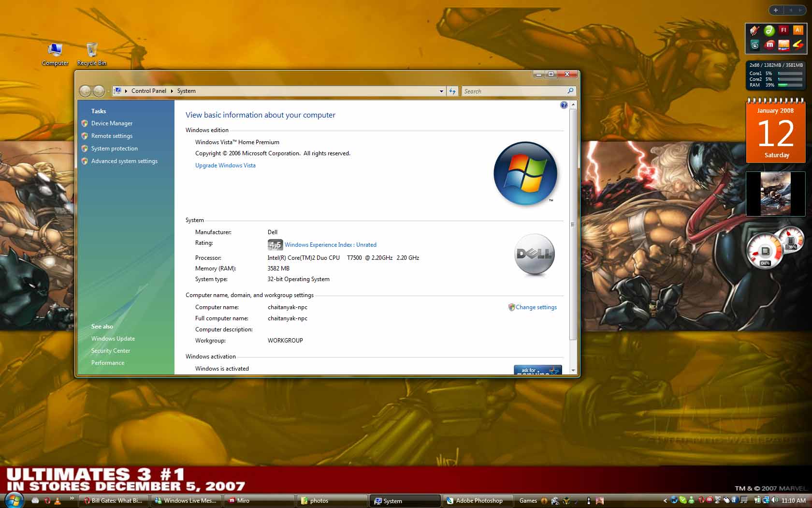Launch Flash from the sidebar launcher gadget
This screenshot has height=508, width=812.
click(x=783, y=30)
